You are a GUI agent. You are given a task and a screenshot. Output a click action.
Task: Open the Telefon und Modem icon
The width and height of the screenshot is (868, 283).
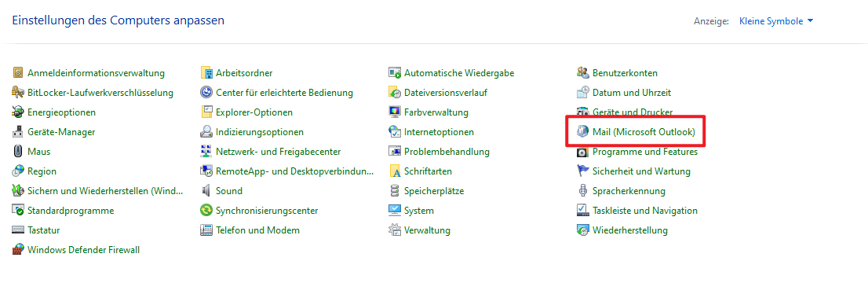pos(206,230)
